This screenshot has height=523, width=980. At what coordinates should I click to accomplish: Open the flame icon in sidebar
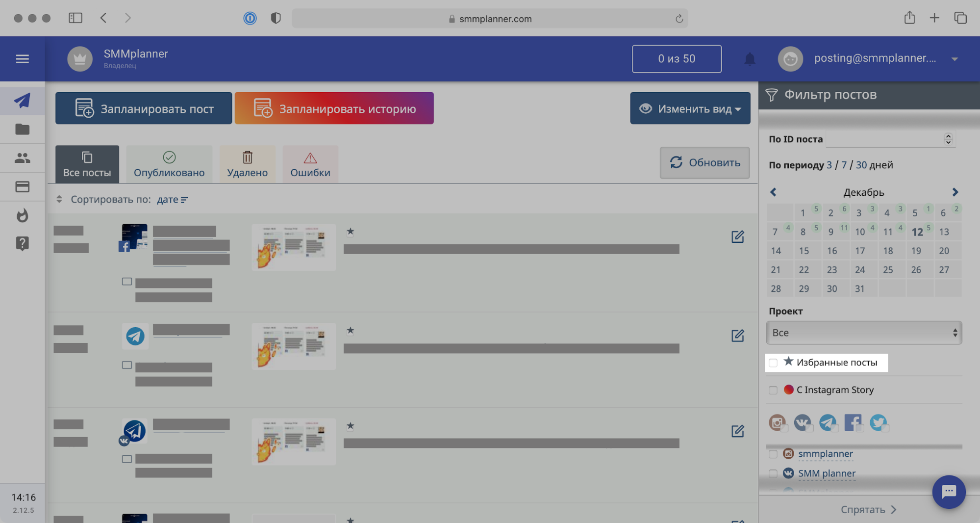[22, 215]
